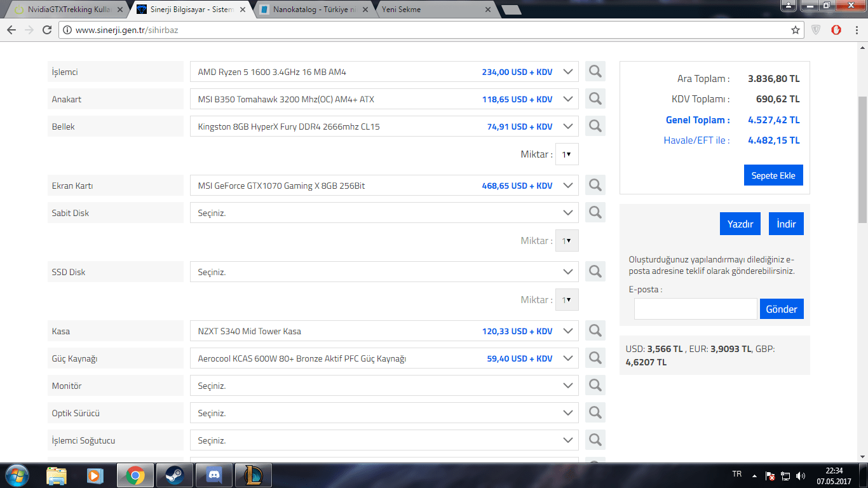Click the magnifier in the Optik Sürücü row
This screenshot has height=488, width=868.
(x=595, y=413)
